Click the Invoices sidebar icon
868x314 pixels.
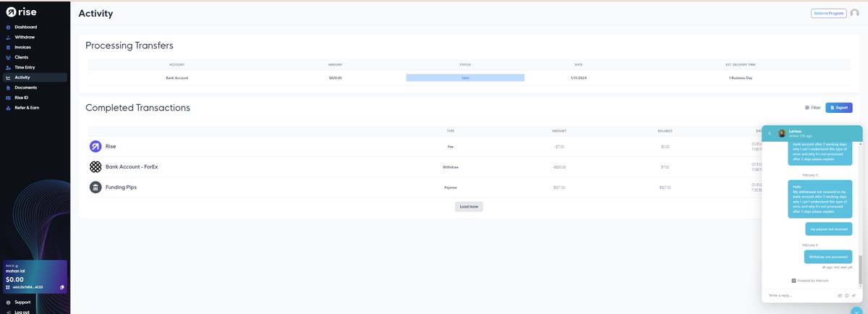pos(8,47)
